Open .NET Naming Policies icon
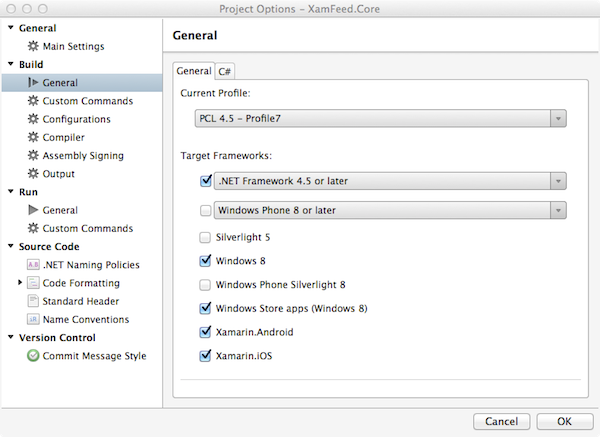This screenshot has width=600, height=437. click(33, 265)
